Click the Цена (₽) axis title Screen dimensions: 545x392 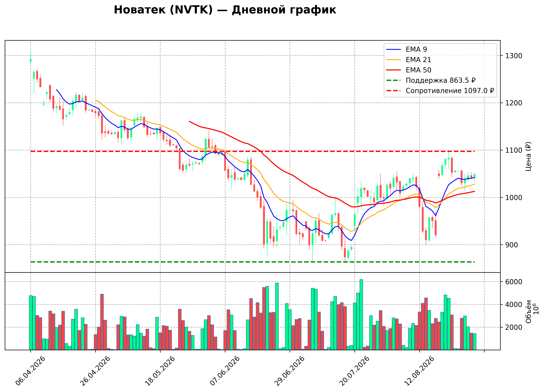(528, 156)
